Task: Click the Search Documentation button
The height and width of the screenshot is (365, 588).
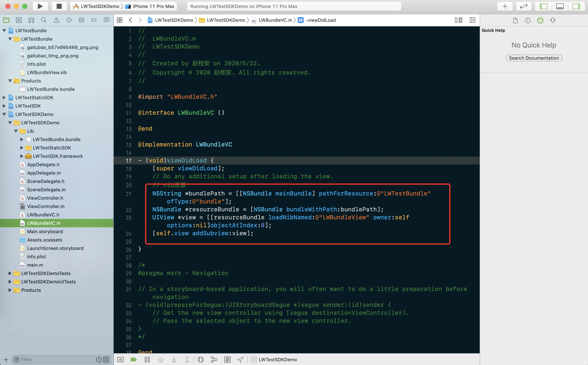Action: pos(533,58)
